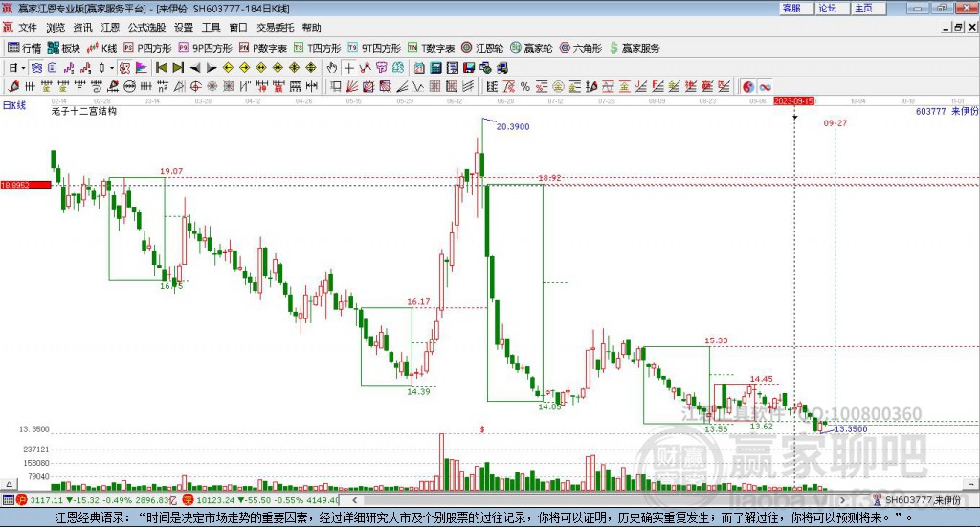Open the 江恩 menu
Image resolution: width=980 pixels, height=527 pixels.
[110, 28]
